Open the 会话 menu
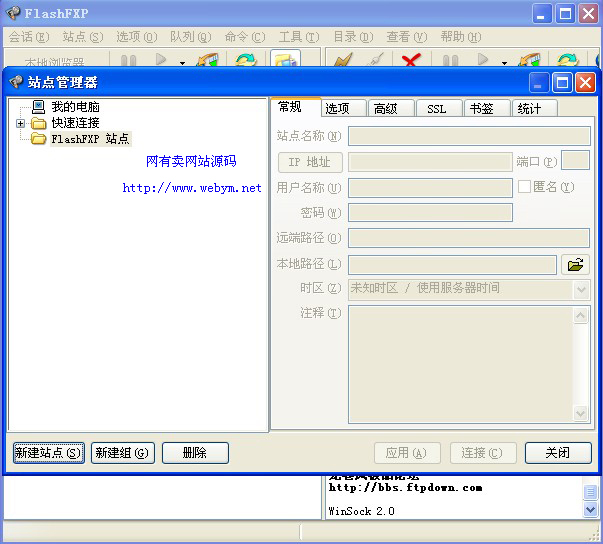The image size is (603, 544). coord(29,37)
